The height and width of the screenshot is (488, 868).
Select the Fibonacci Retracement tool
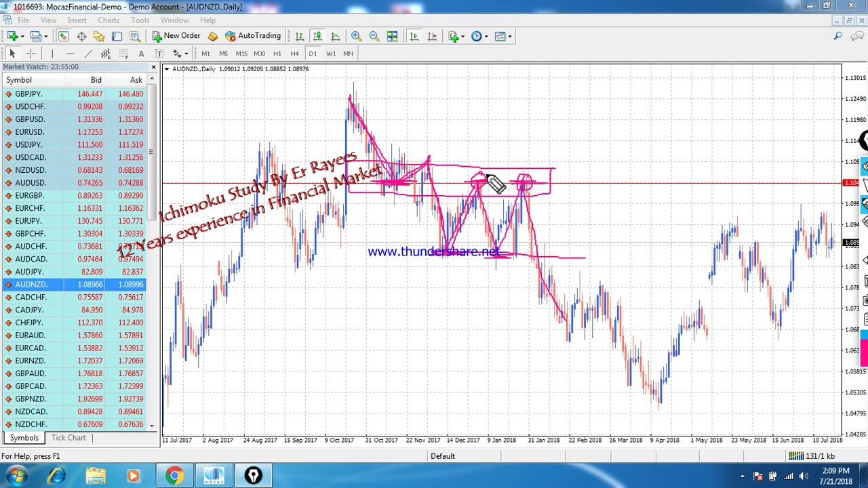click(123, 54)
